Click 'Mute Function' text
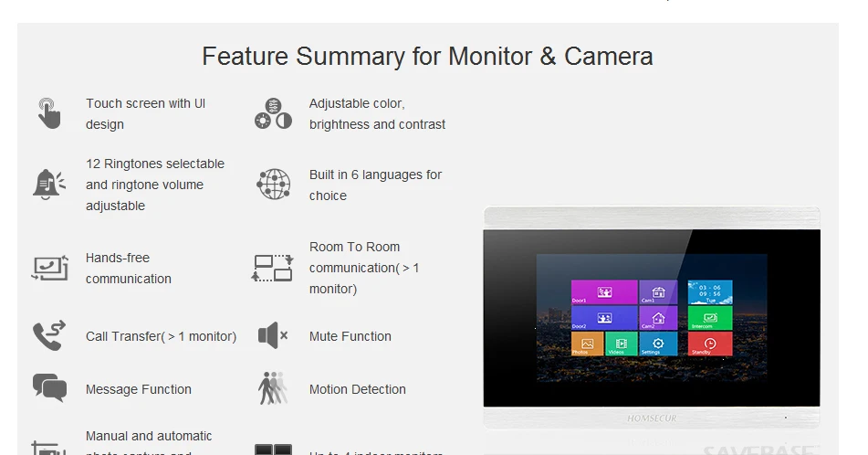Viewport: 868px width, 455px height. click(350, 336)
